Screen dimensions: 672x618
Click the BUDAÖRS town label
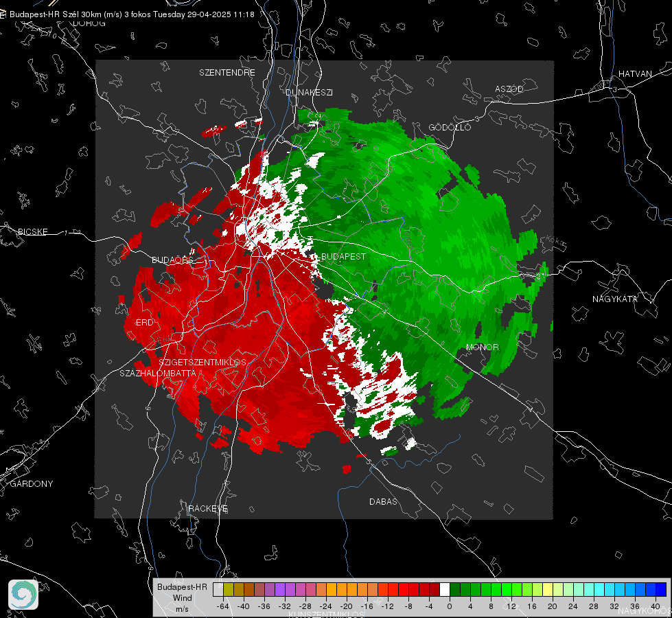(x=173, y=260)
